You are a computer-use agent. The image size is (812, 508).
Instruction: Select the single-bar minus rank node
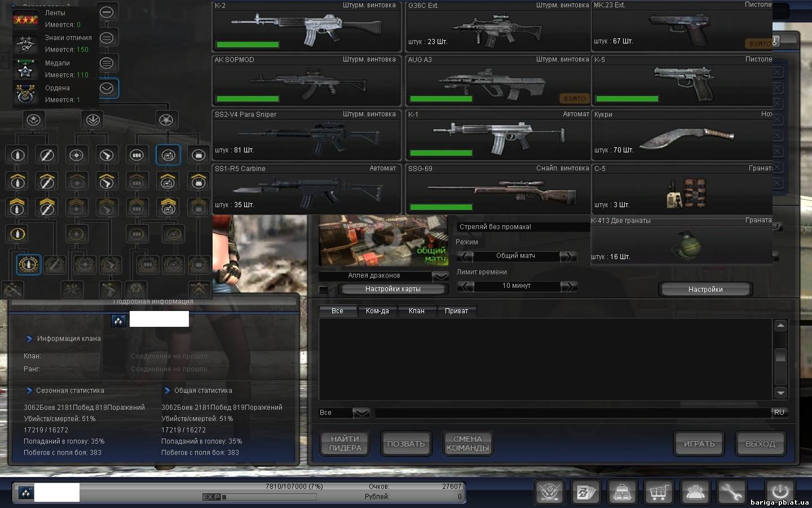coord(107,12)
